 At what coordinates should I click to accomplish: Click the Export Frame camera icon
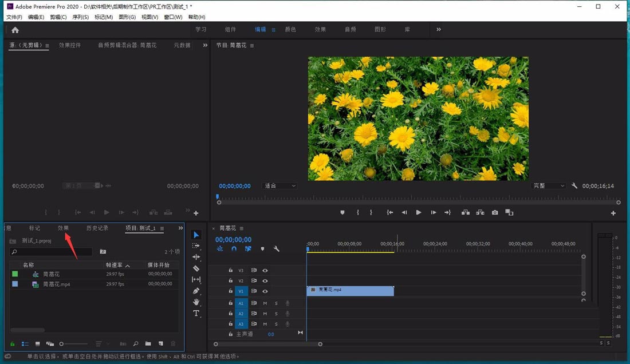point(495,212)
